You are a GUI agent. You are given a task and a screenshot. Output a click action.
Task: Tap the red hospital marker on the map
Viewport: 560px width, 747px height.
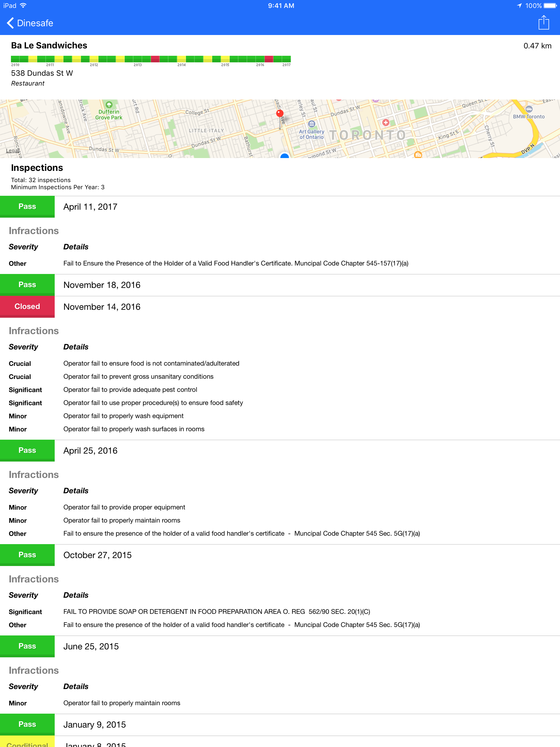(386, 122)
